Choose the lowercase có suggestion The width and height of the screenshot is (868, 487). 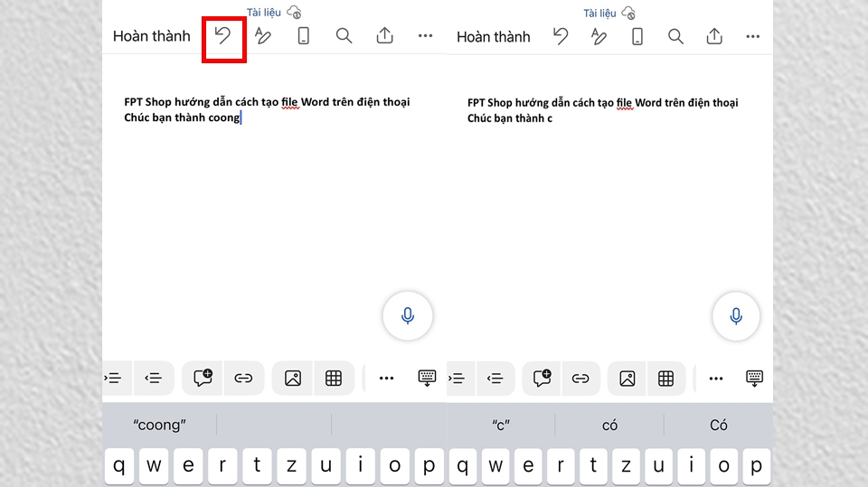pos(609,425)
